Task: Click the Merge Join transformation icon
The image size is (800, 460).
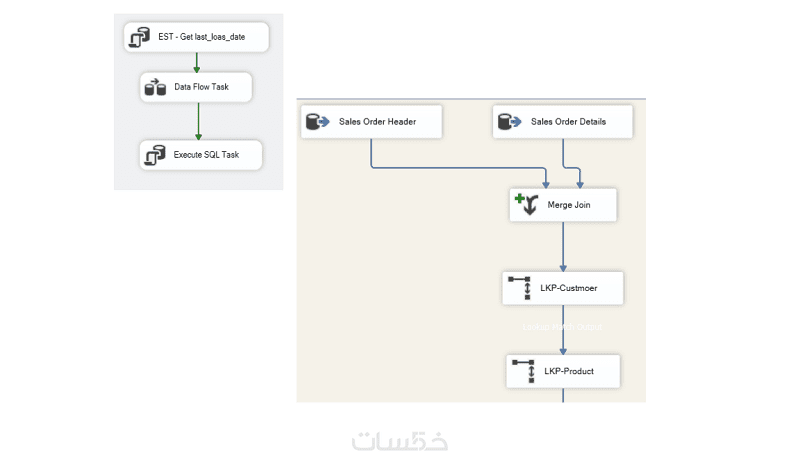Action: click(526, 205)
